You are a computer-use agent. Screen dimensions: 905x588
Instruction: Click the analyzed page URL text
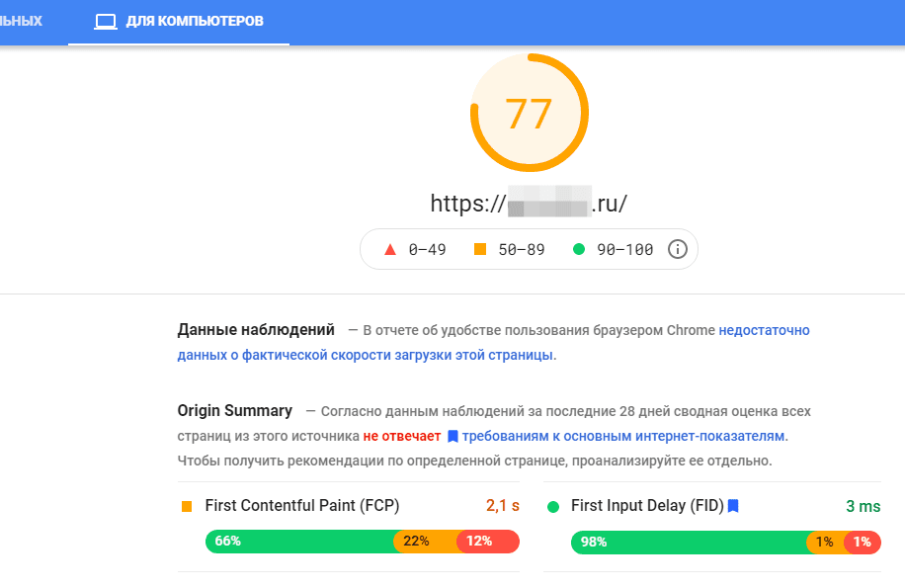click(x=529, y=205)
